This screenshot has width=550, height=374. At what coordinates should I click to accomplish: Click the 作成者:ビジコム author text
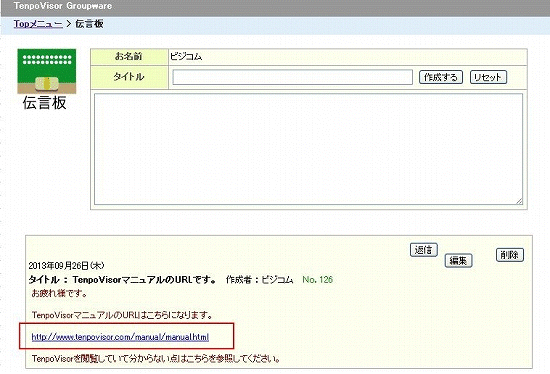pos(260,280)
